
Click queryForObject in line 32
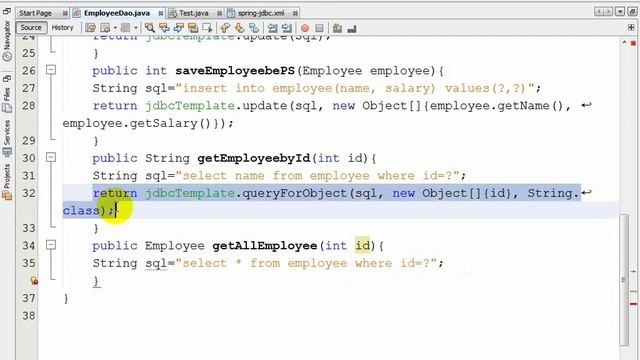294,193
